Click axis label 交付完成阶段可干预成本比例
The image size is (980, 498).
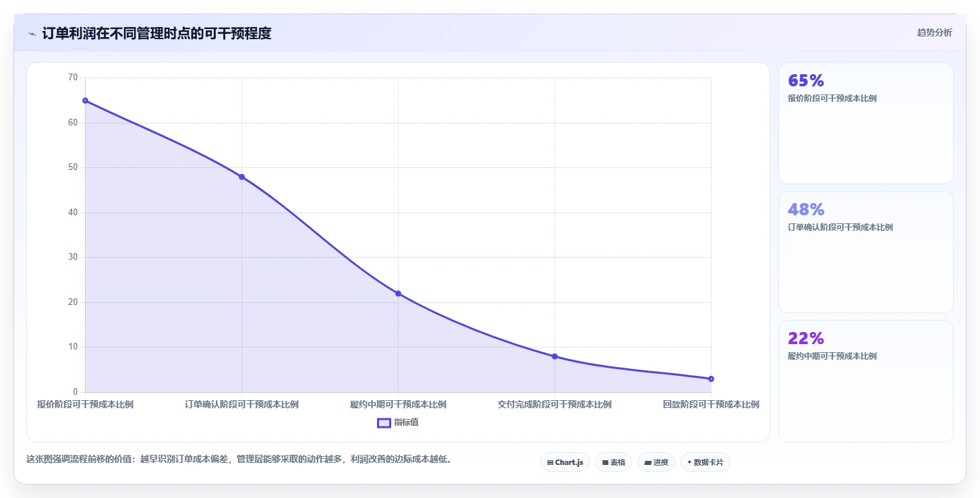point(554,405)
